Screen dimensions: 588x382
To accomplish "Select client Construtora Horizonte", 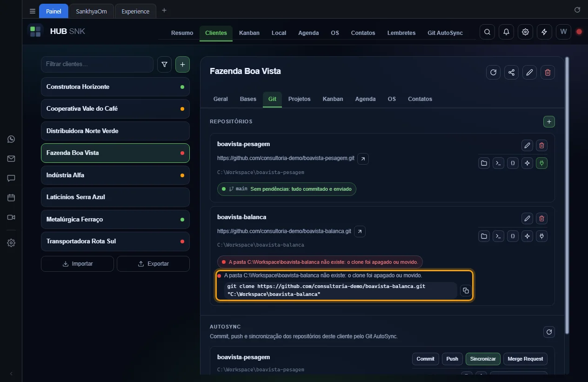I will click(x=115, y=87).
